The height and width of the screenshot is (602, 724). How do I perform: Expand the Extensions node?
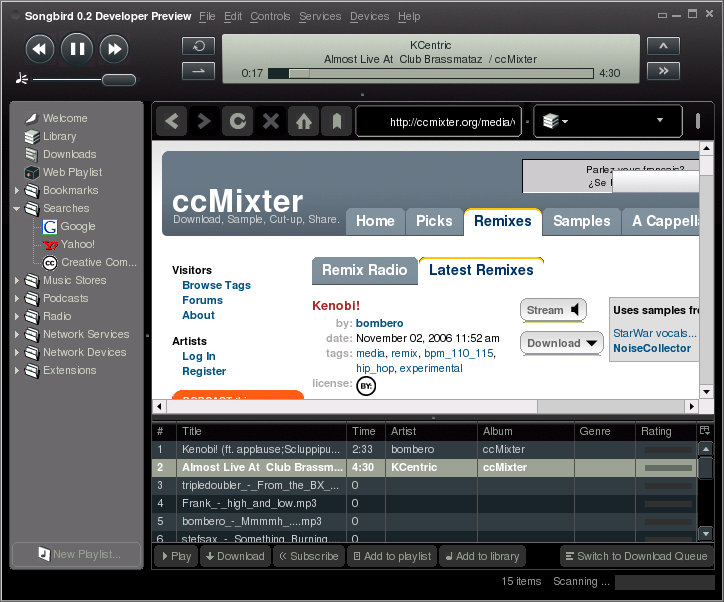tap(17, 370)
